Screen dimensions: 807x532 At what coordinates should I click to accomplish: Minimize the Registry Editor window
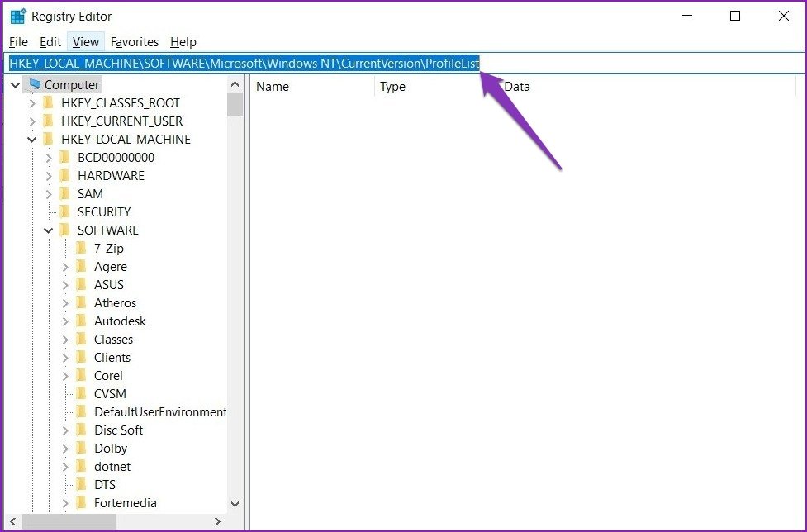pyautogui.click(x=687, y=16)
